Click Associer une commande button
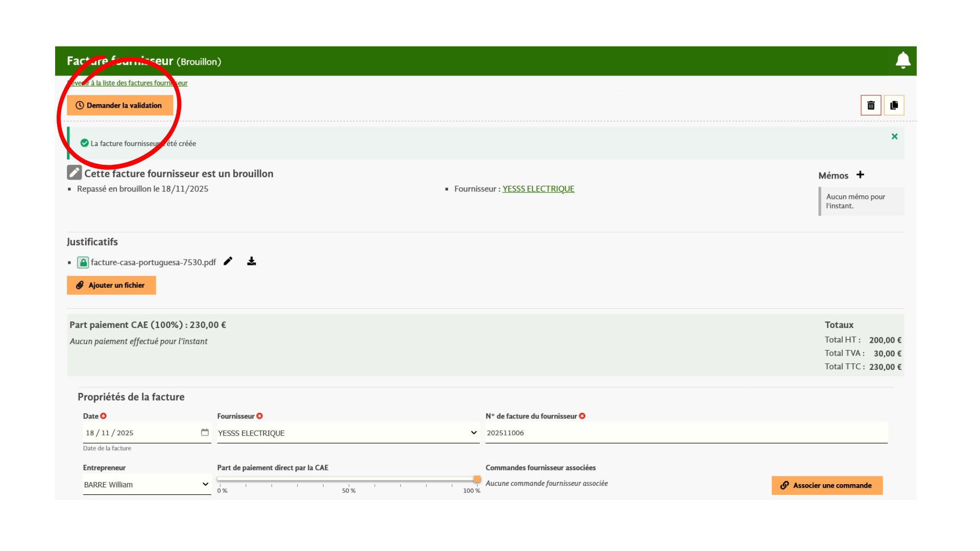This screenshot has width=980, height=551. 827,485
